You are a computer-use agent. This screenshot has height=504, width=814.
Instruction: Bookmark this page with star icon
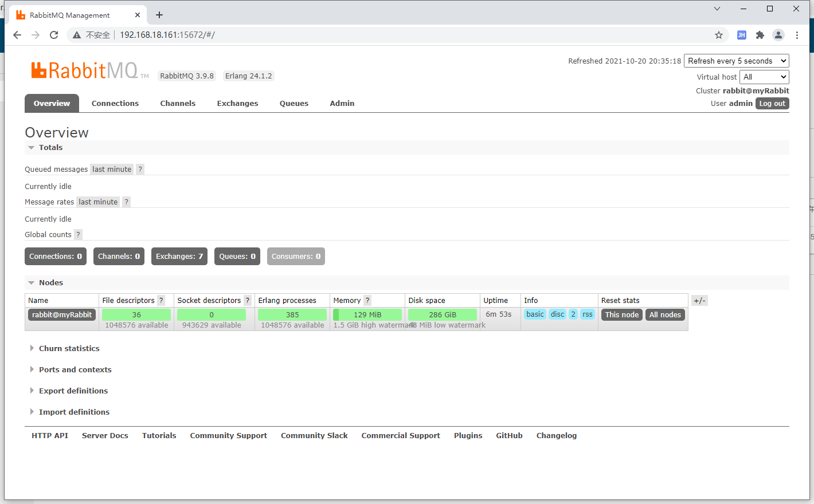[719, 35]
